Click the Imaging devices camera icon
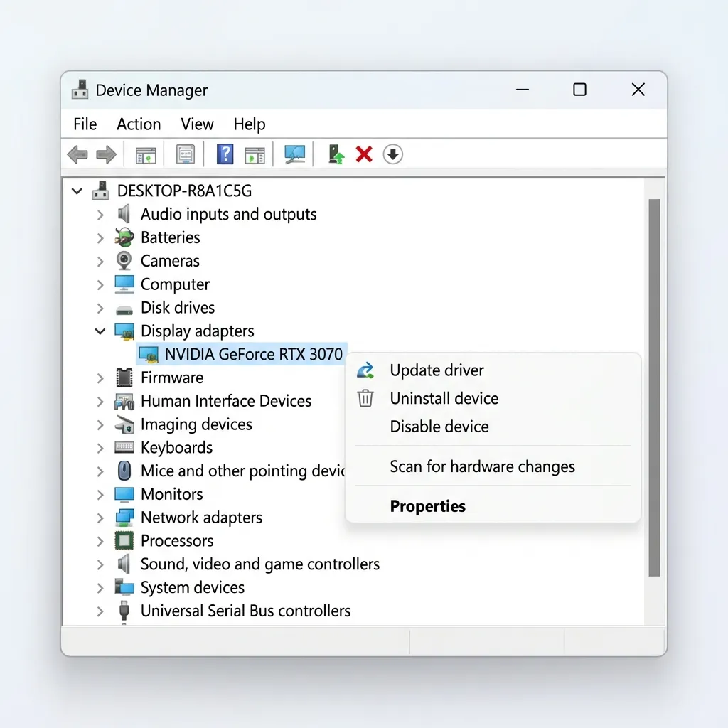 tap(124, 424)
